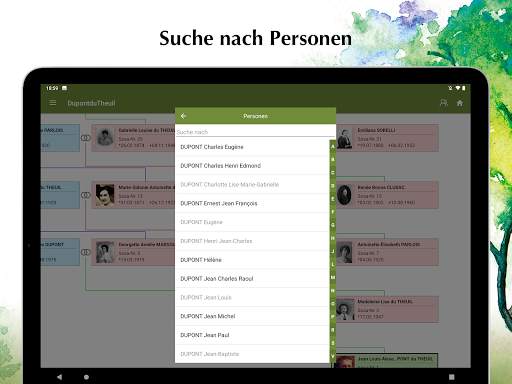Open Renée CLUSEC's oval portrait
Viewport: 512px width, 384px height.
(x=344, y=195)
